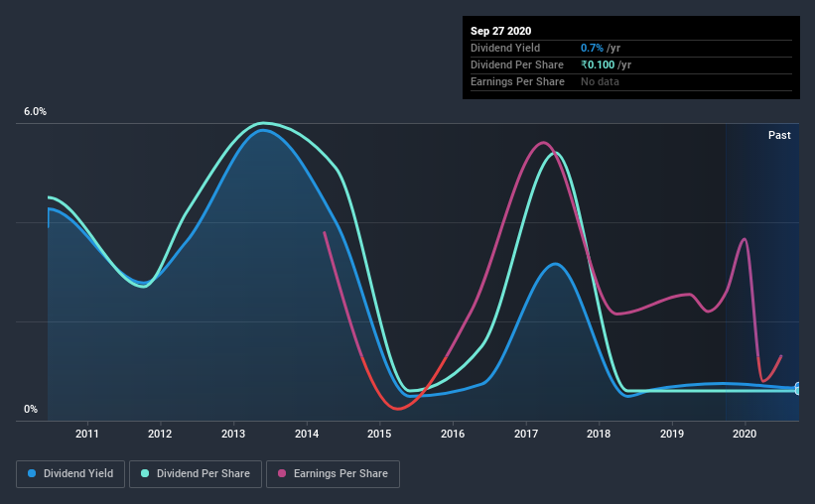815x504 pixels.
Task: Click the No data earnings value
Action: tap(600, 81)
